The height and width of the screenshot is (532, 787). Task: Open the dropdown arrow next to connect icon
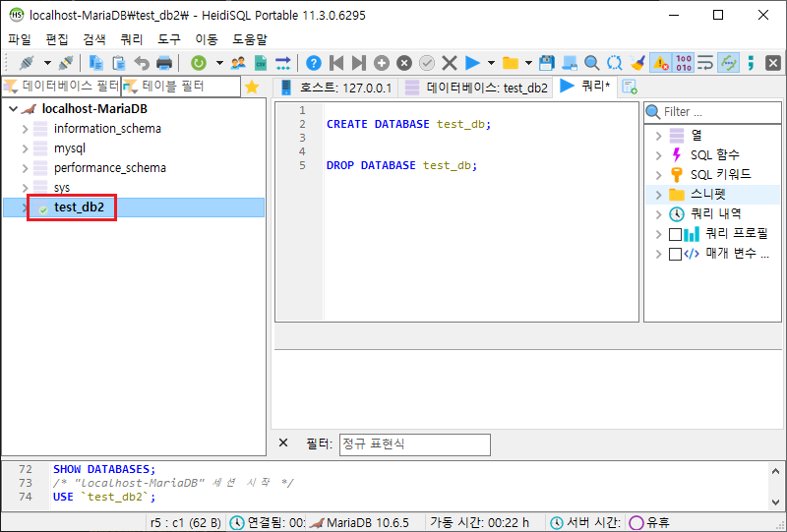pyautogui.click(x=47, y=63)
